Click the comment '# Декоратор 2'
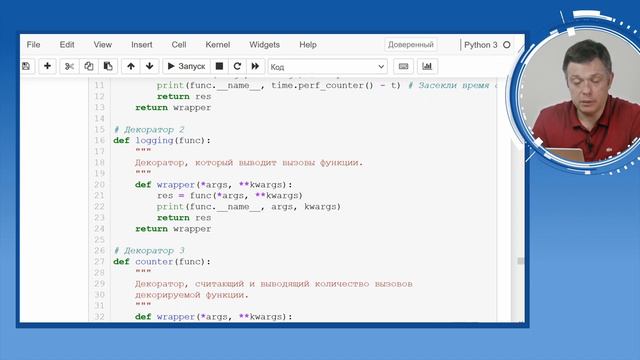This screenshot has height=360, width=640. tap(149, 129)
